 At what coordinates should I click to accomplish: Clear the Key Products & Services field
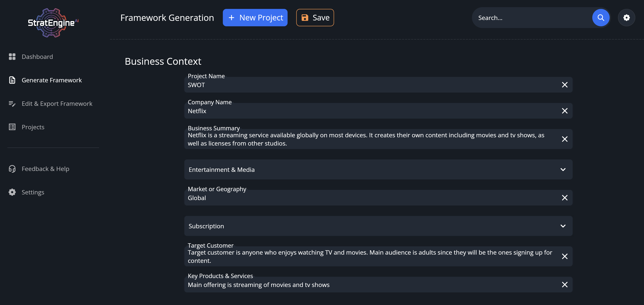pos(565,285)
